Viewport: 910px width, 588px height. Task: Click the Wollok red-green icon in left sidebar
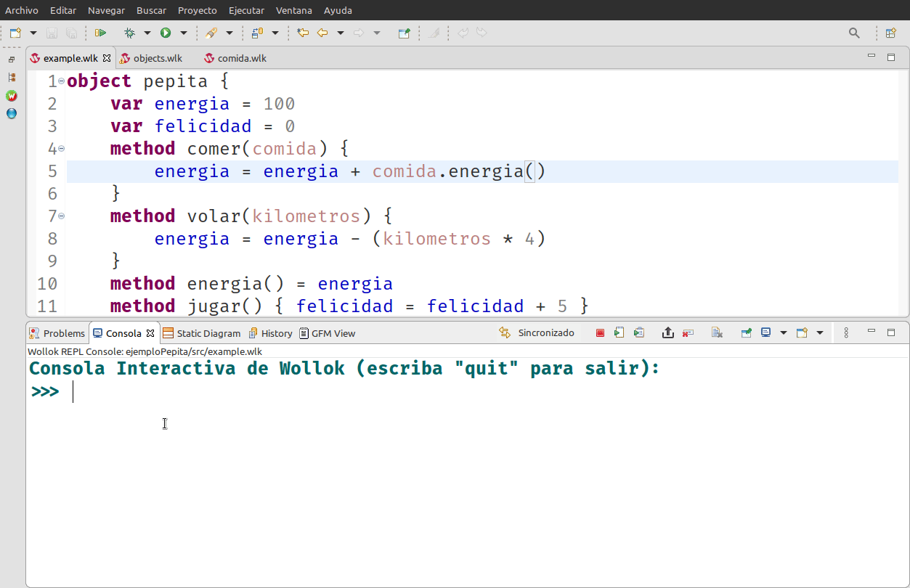tap(12, 96)
